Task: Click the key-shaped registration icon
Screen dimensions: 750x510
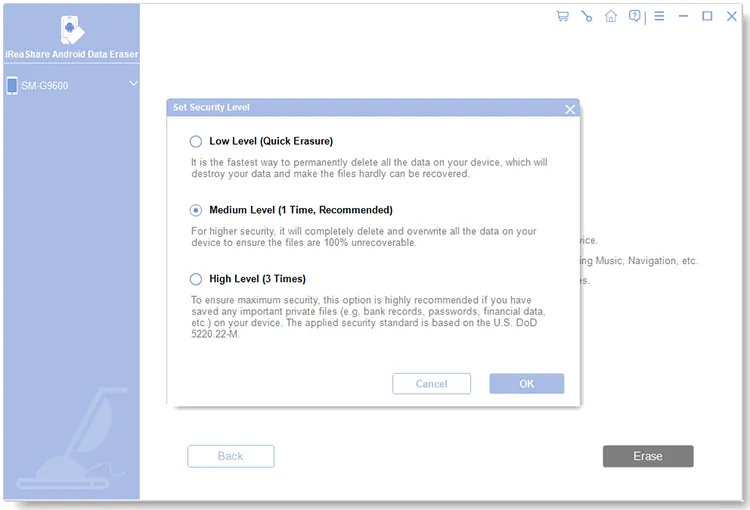Action: pos(586,16)
